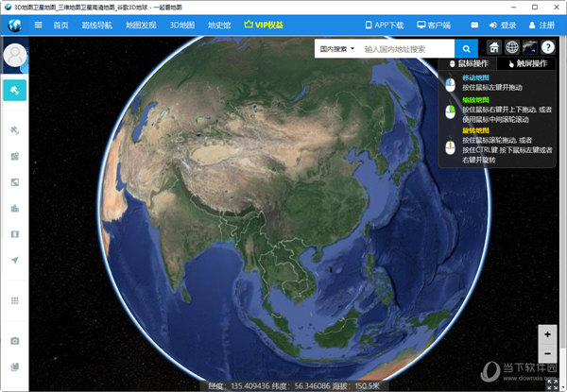Click the 旋转地图 heading in help panel
Screen dimensions: 567x392
point(475,130)
